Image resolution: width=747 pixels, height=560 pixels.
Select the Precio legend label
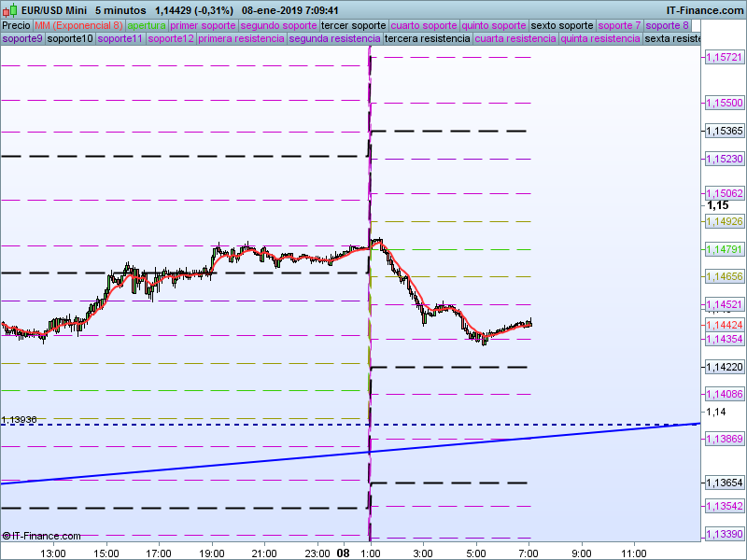(16, 25)
